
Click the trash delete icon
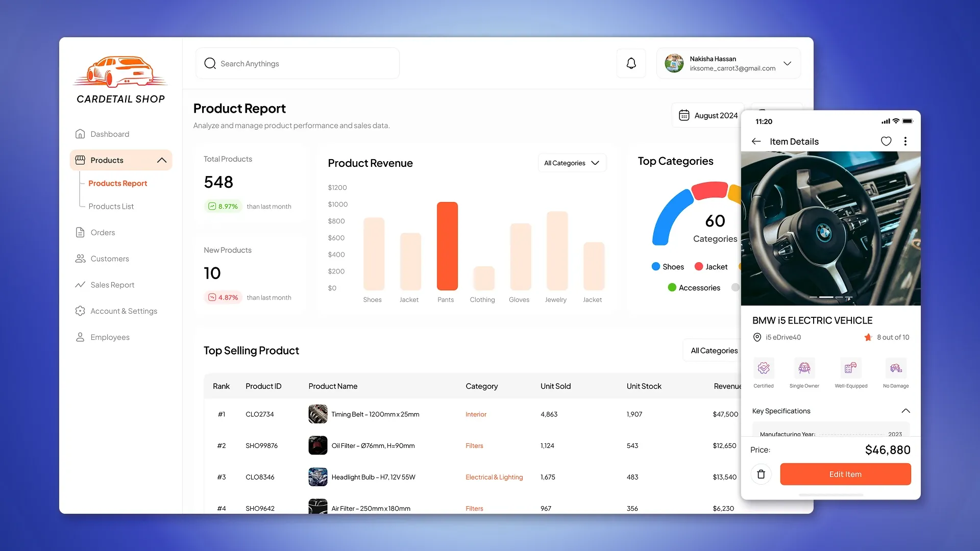click(x=761, y=474)
